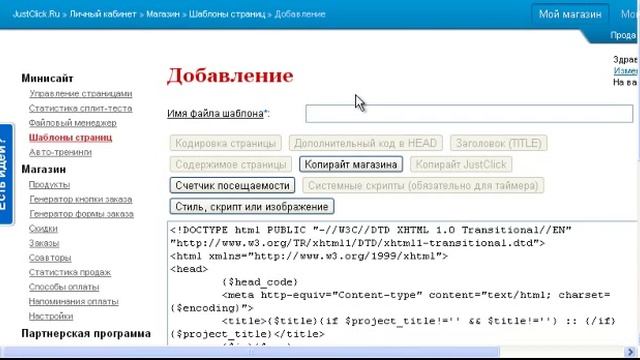The width and height of the screenshot is (640, 360).
Task: Open Скидки link
Action: pos(43,228)
